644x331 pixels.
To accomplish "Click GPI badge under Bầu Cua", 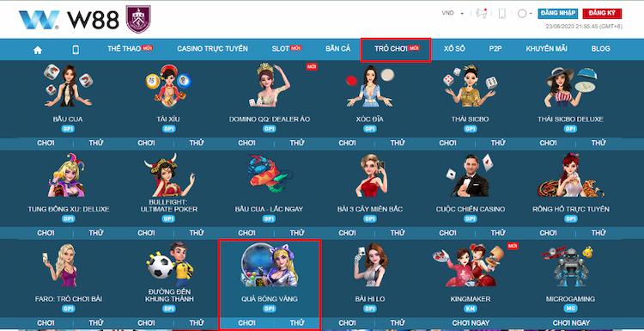I will click(68, 129).
